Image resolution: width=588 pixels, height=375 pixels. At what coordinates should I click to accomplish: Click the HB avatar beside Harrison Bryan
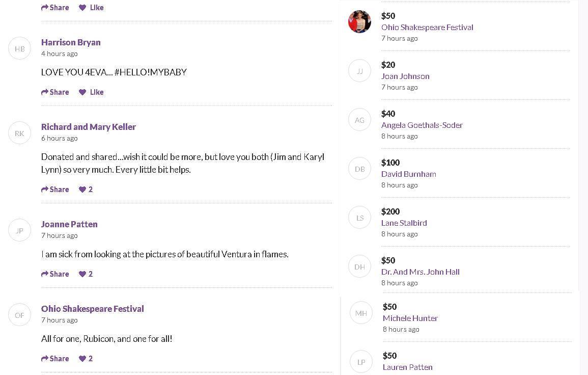coord(20,48)
